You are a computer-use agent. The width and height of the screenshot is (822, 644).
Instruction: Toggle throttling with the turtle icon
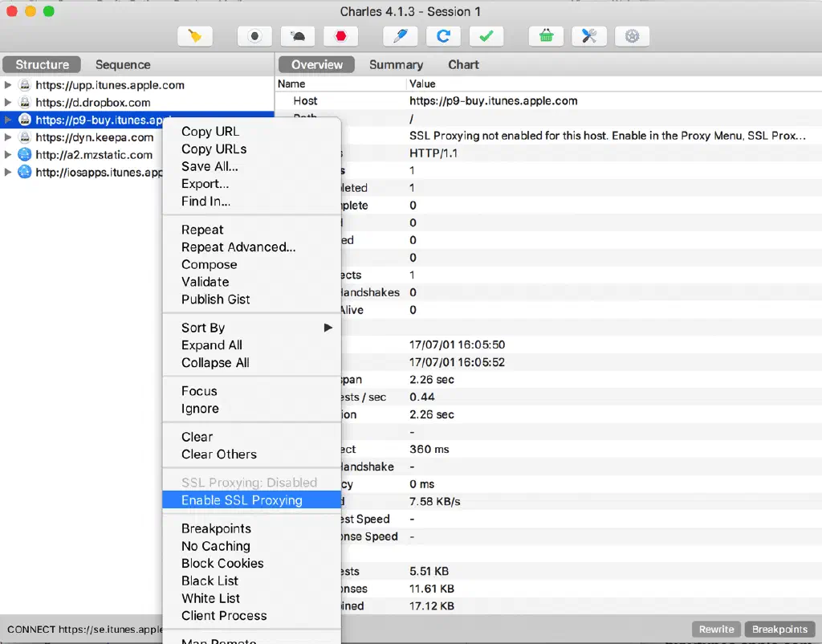298,36
